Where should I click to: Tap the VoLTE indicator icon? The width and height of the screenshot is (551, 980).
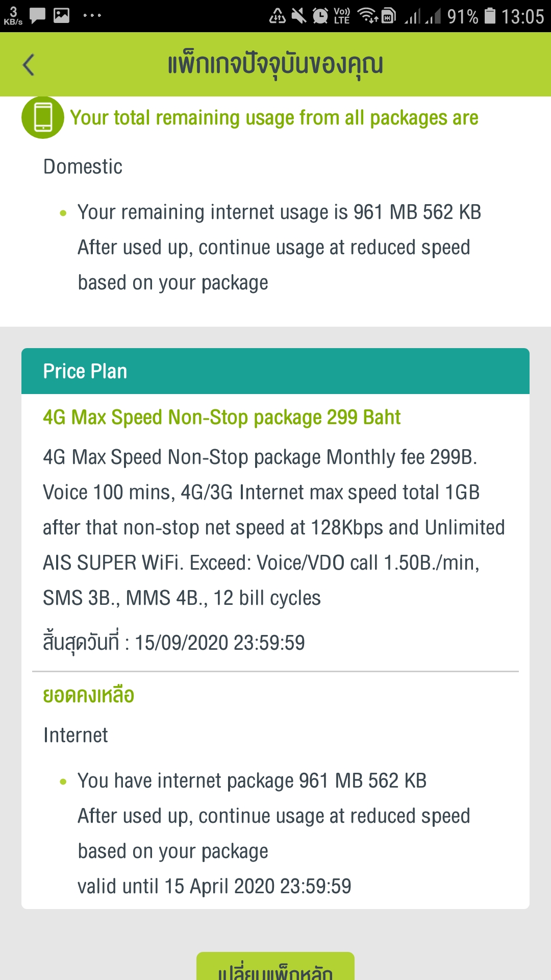(342, 15)
